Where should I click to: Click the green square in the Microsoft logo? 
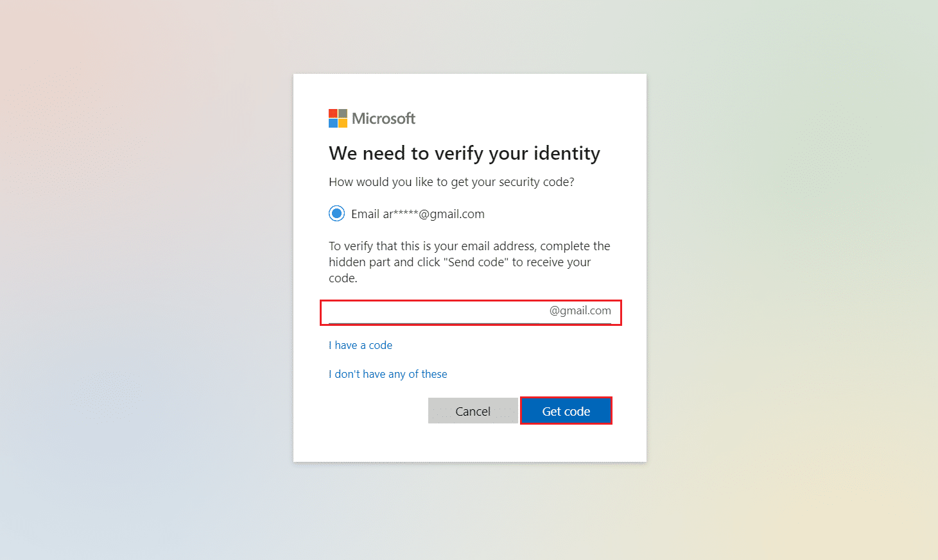pos(343,114)
